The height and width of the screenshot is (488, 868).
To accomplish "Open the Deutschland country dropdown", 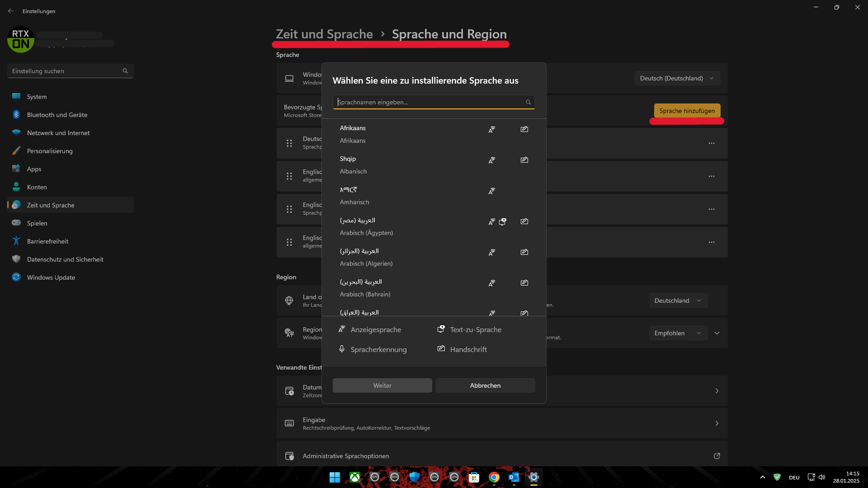I will point(678,300).
